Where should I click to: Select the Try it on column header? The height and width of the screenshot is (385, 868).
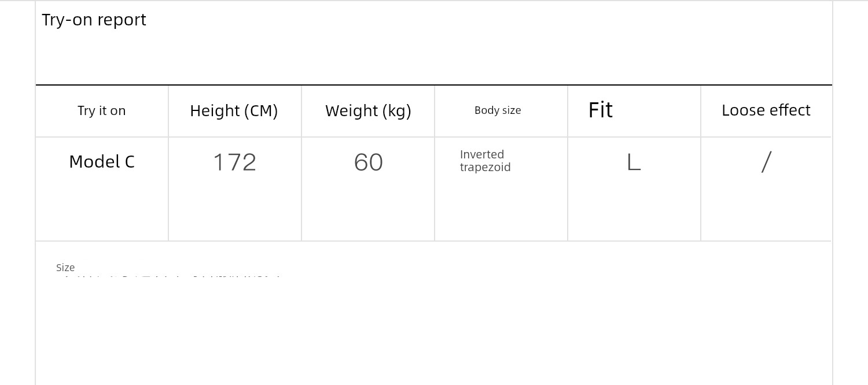click(102, 110)
